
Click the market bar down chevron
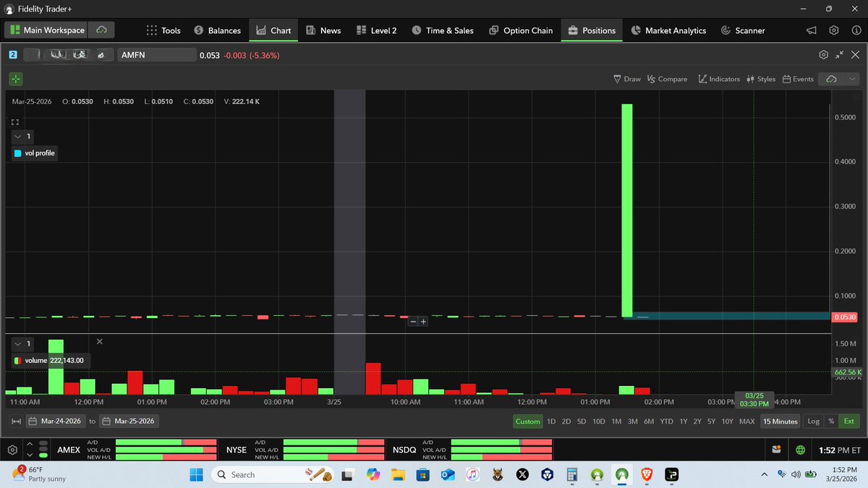point(30,455)
